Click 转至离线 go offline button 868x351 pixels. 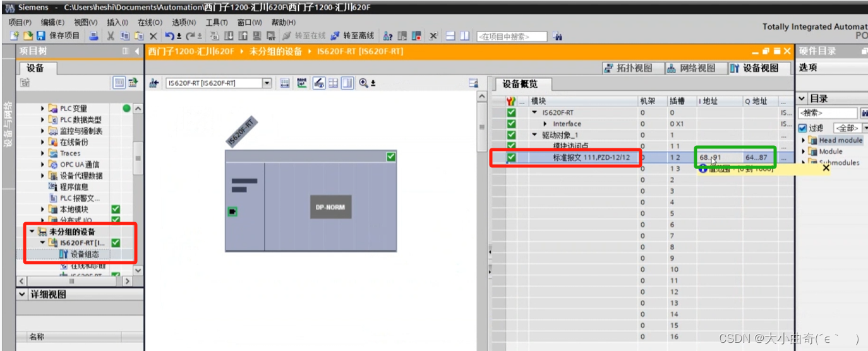coord(353,36)
